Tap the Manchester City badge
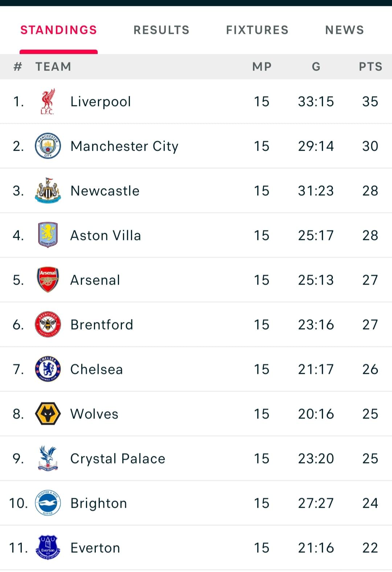392x572 pixels. tap(48, 146)
